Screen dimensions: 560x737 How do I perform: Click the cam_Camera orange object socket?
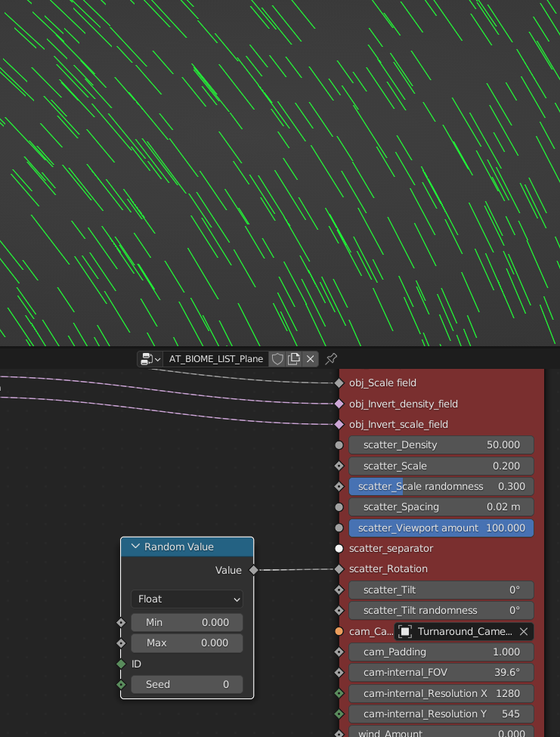click(339, 631)
